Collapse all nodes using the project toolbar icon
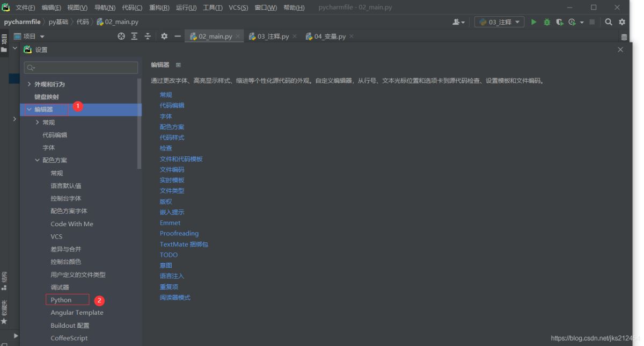The height and width of the screenshot is (346, 644). click(x=148, y=37)
